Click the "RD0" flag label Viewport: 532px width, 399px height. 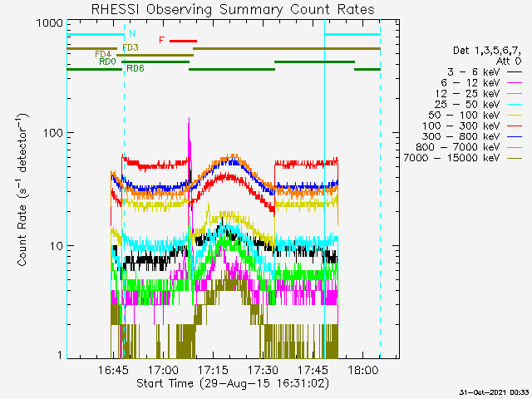point(107,62)
